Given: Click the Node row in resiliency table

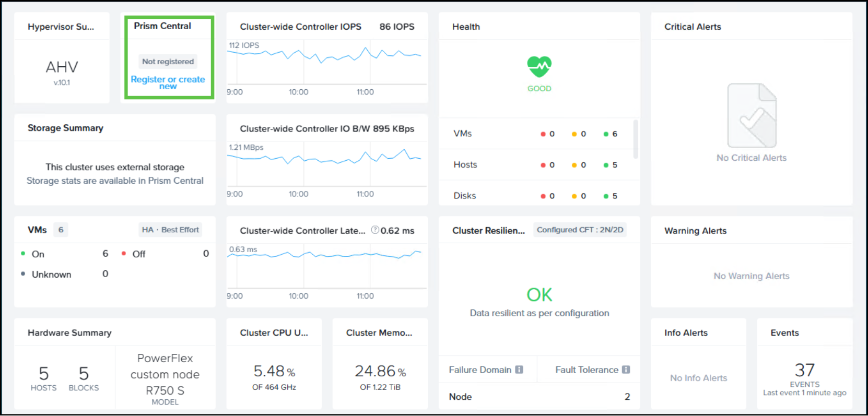Looking at the screenshot, I should (539, 397).
